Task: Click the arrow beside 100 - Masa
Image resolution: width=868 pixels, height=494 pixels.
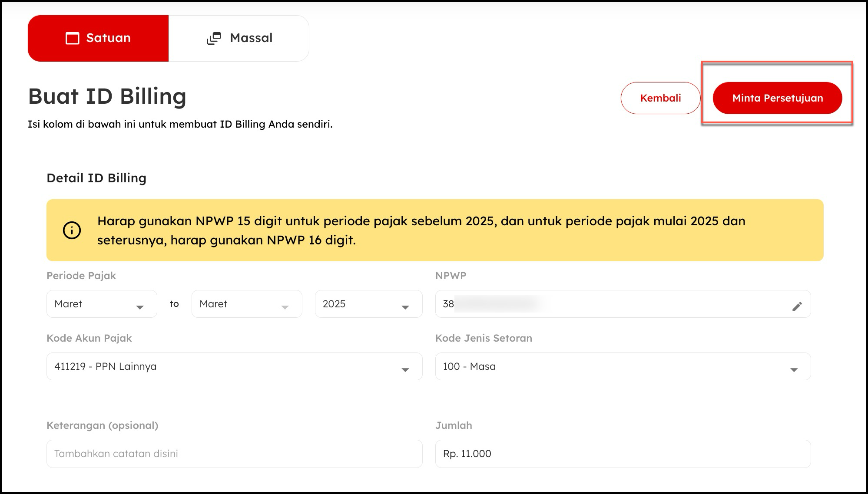Action: (794, 369)
